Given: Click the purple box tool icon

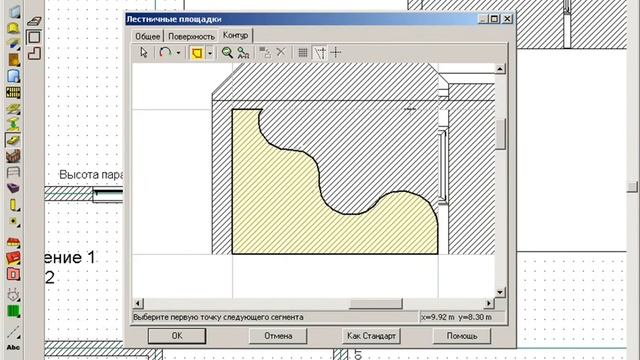Looking at the screenshot, I should pos(13,188).
